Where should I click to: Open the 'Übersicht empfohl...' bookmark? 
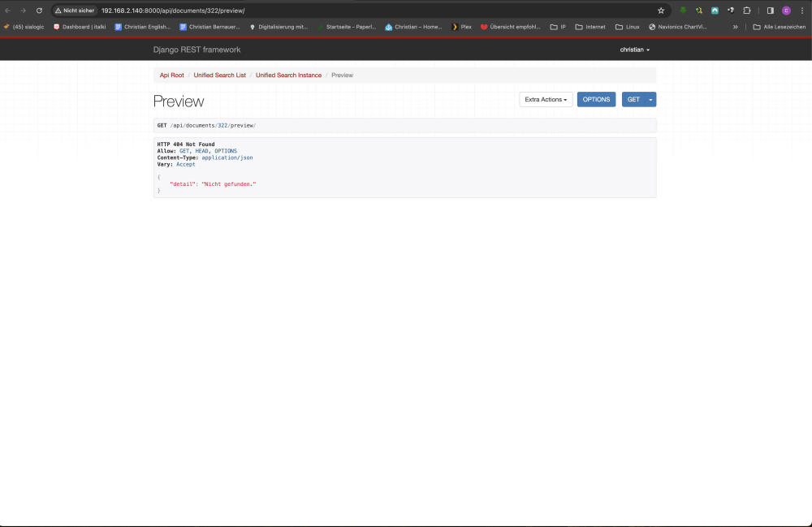tap(511, 27)
